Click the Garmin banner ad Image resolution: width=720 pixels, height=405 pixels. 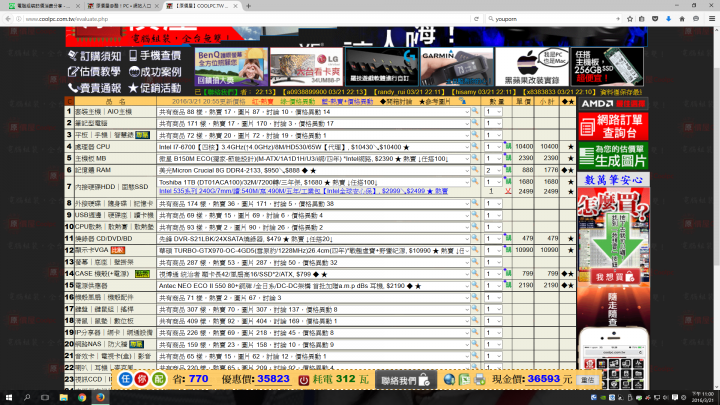[x=456, y=67]
